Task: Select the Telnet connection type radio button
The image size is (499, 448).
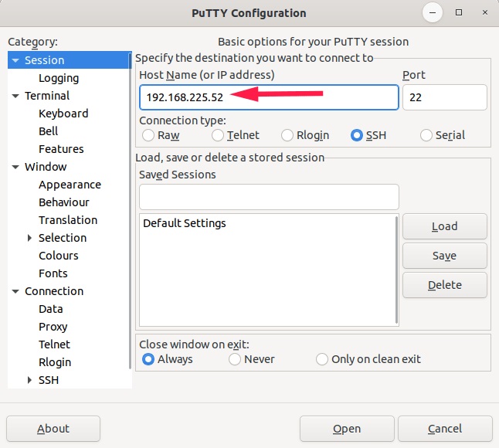Action: (218, 135)
